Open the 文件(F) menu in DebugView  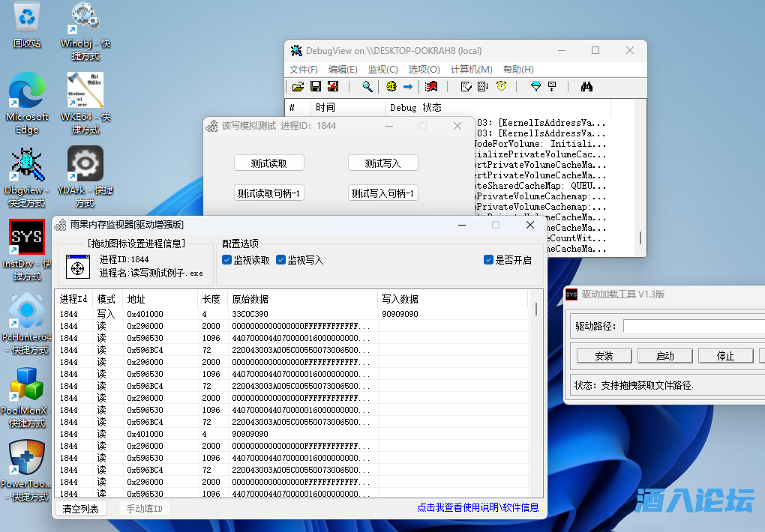coord(304,69)
